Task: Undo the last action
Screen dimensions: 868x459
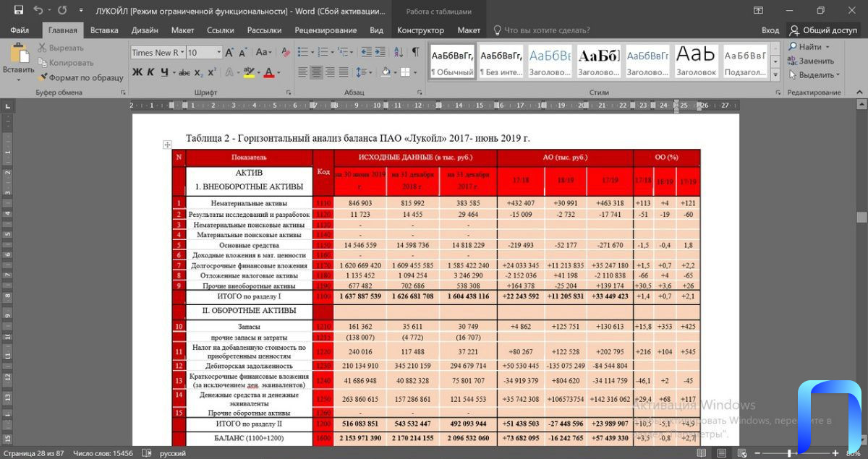Action: pyautogui.click(x=38, y=10)
